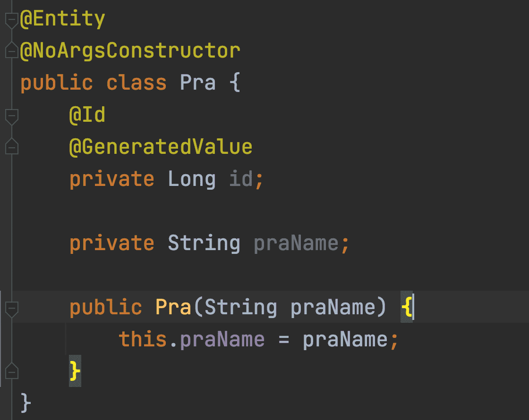
Task: Click fold end marker beside @GeneratedValue
Action: 11,146
